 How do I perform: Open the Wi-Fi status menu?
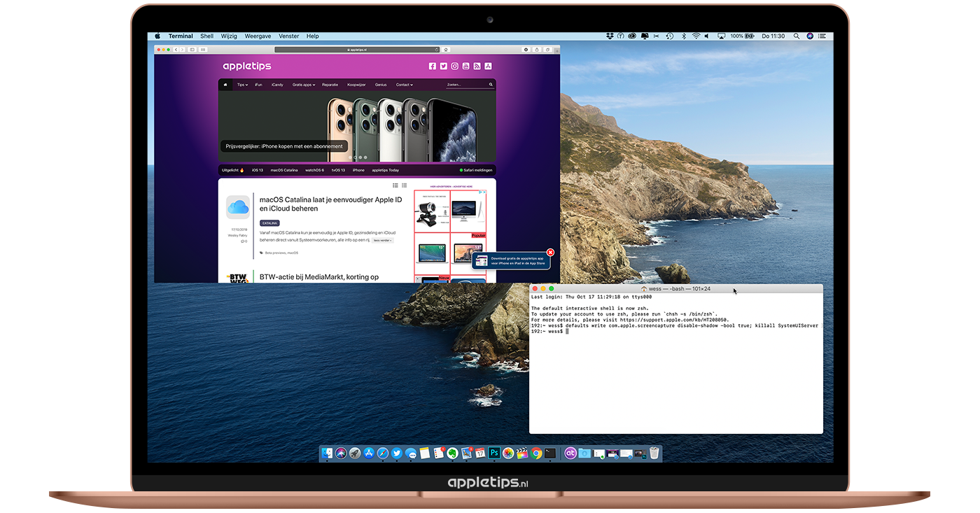(696, 36)
